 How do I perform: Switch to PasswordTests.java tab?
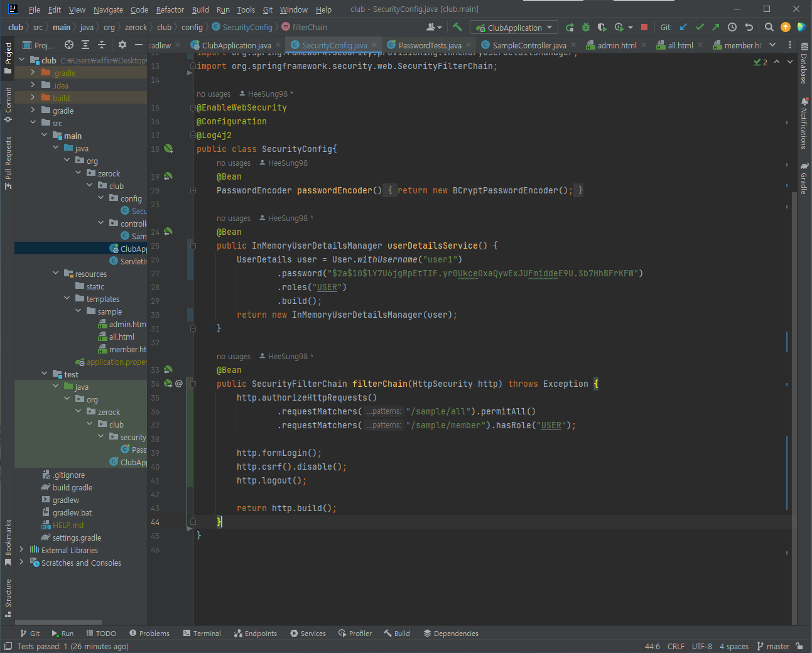(x=430, y=45)
